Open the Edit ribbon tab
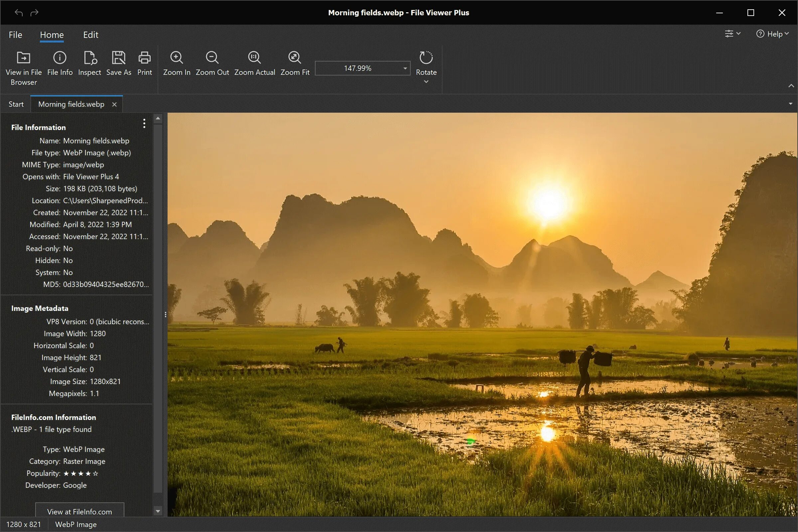Image resolution: width=798 pixels, height=532 pixels. pyautogui.click(x=90, y=35)
